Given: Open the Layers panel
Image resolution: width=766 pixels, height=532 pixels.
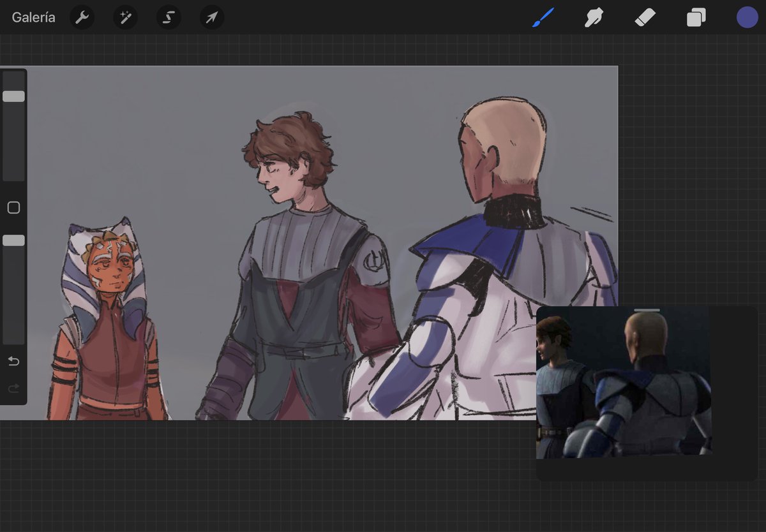Looking at the screenshot, I should tap(696, 17).
